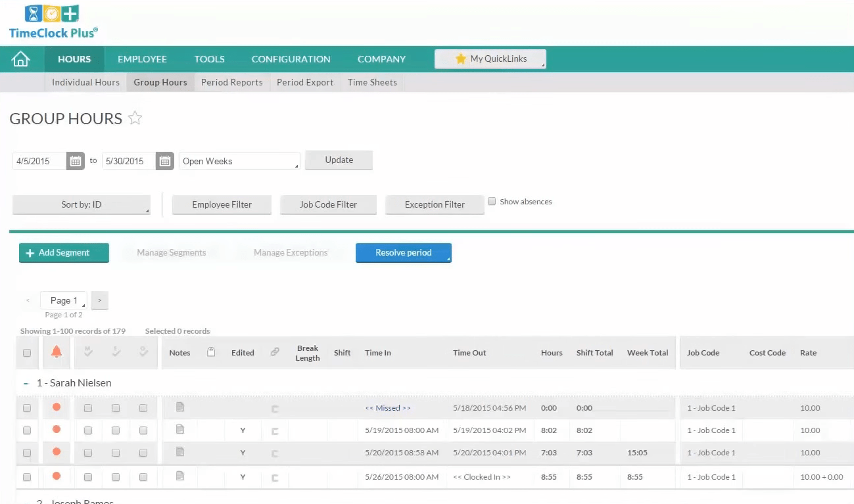Open the CONFIGURATION menu
Image resolution: width=854 pixels, height=504 pixels.
290,59
